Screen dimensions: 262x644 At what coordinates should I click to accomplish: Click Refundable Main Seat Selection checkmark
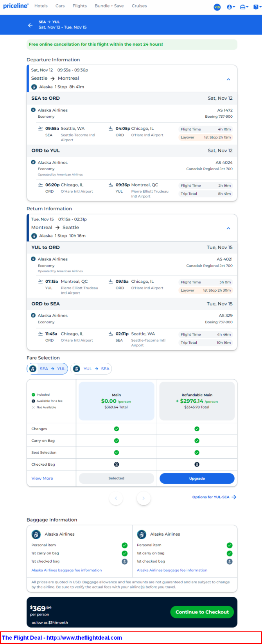coord(197,452)
